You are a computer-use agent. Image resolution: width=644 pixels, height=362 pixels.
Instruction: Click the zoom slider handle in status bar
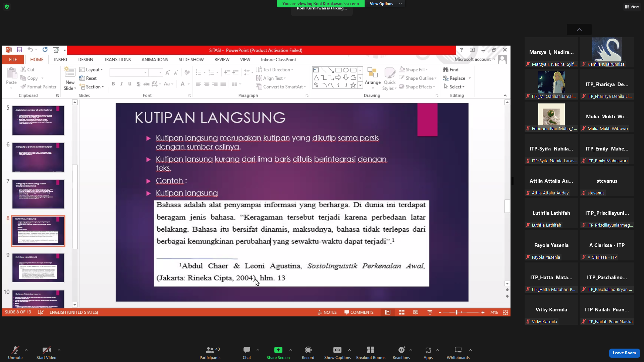point(456,312)
